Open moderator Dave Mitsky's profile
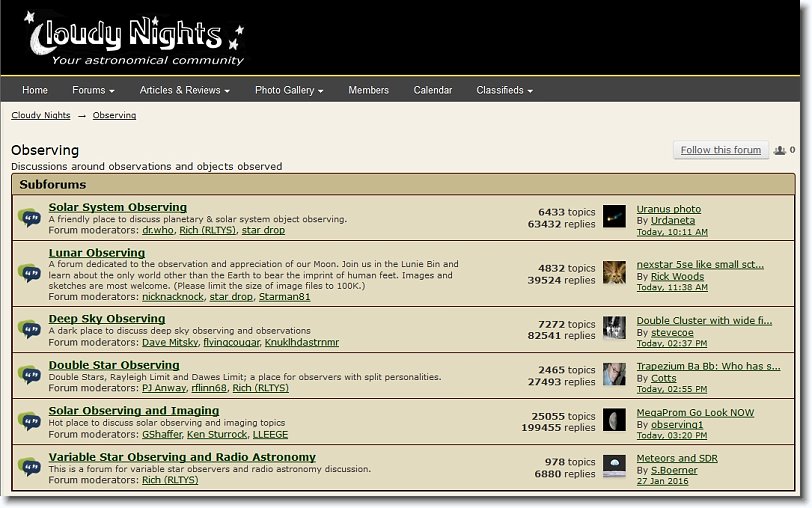812x508 pixels. pos(170,342)
